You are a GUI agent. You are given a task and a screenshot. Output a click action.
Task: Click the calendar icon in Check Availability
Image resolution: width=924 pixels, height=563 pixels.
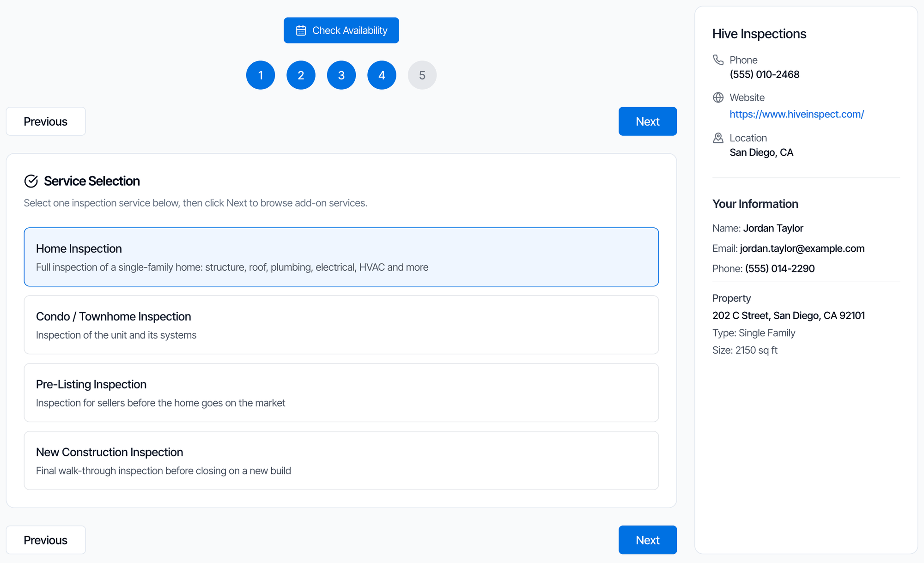pyautogui.click(x=301, y=30)
